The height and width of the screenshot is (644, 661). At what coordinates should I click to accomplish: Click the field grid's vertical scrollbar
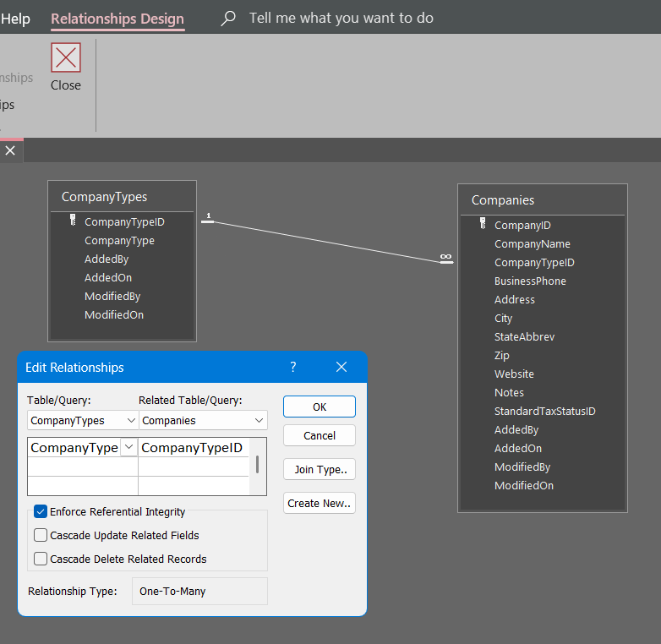tap(257, 467)
